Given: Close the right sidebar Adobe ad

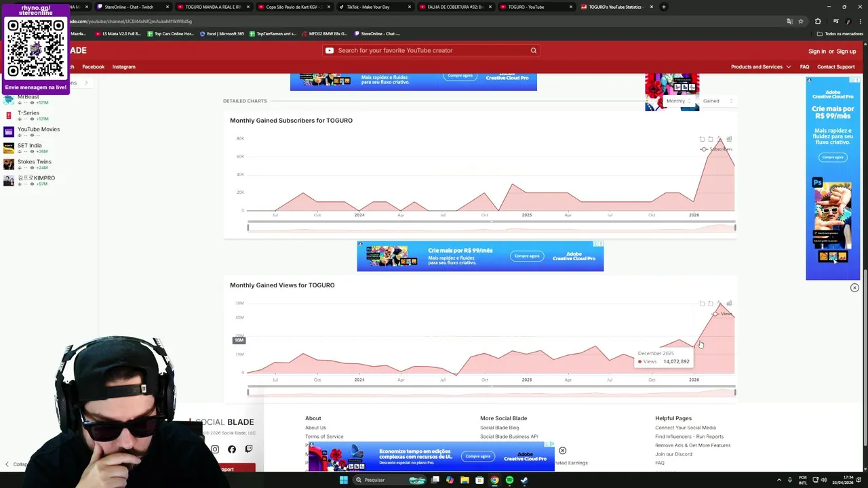Looking at the screenshot, I should [x=854, y=288].
